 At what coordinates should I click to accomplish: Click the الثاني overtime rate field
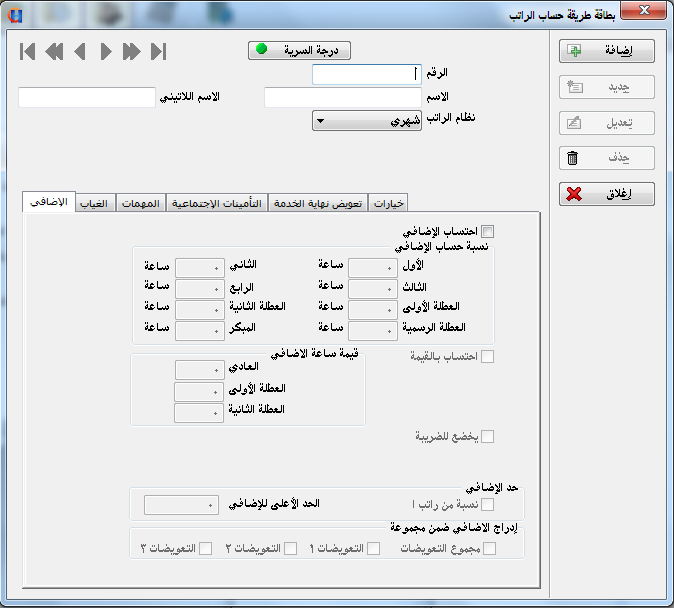pyautogui.click(x=200, y=267)
